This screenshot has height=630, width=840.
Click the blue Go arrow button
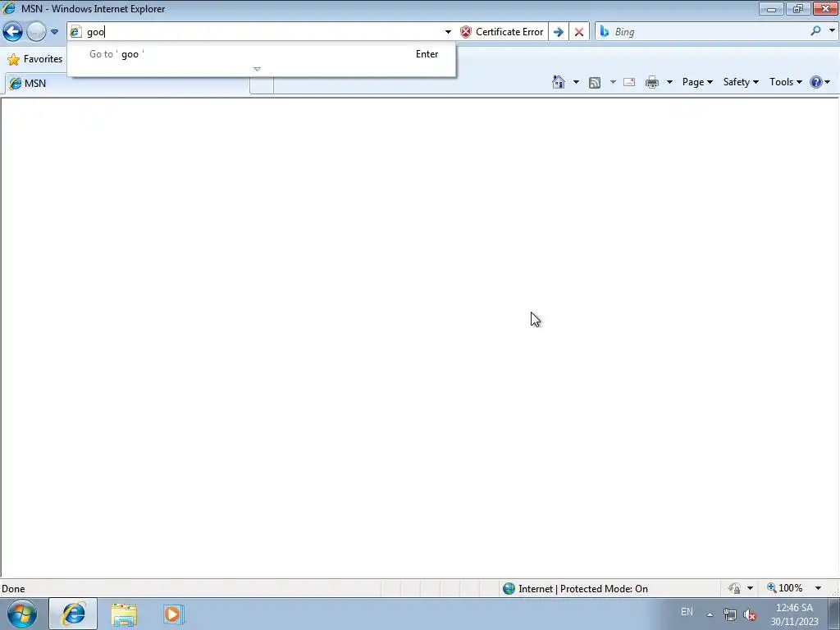point(558,32)
